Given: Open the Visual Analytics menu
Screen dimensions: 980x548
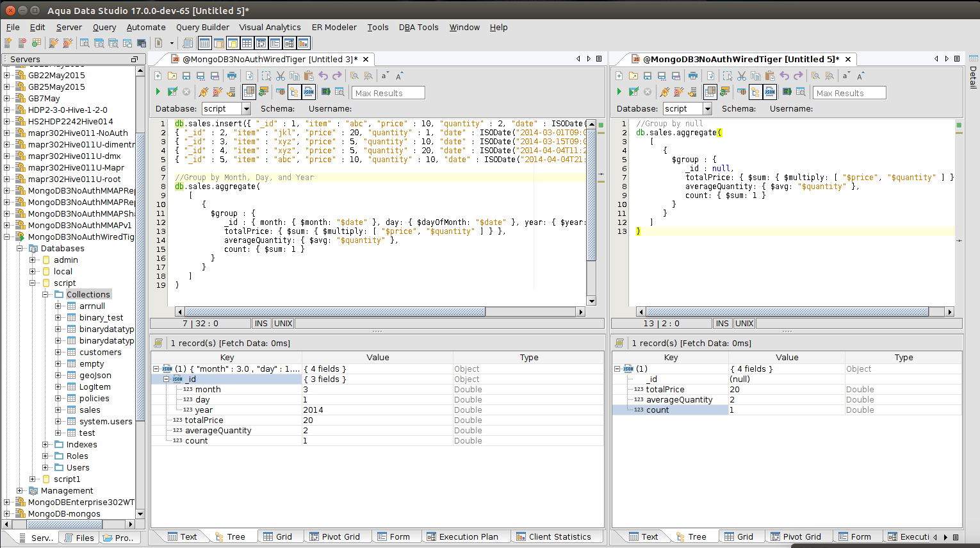Looking at the screenshot, I should (270, 28).
